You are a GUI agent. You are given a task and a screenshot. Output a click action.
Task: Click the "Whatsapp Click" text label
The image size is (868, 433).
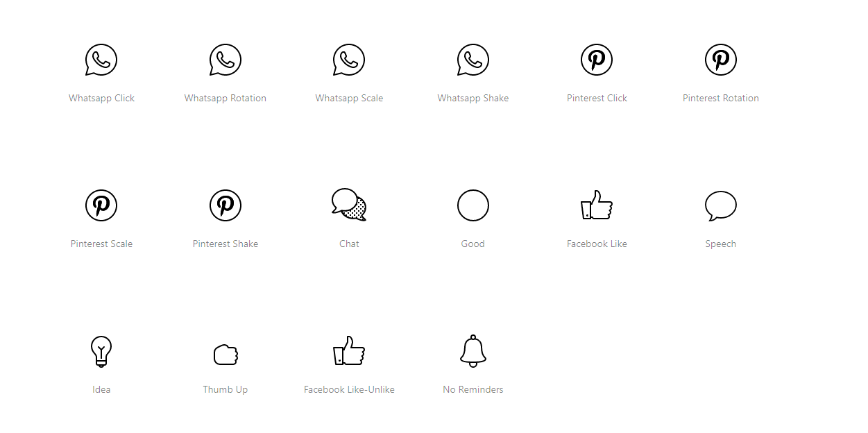pyautogui.click(x=101, y=98)
